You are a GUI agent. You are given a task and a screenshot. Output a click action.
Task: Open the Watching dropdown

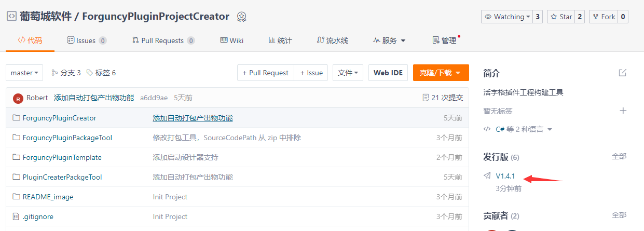coord(506,17)
